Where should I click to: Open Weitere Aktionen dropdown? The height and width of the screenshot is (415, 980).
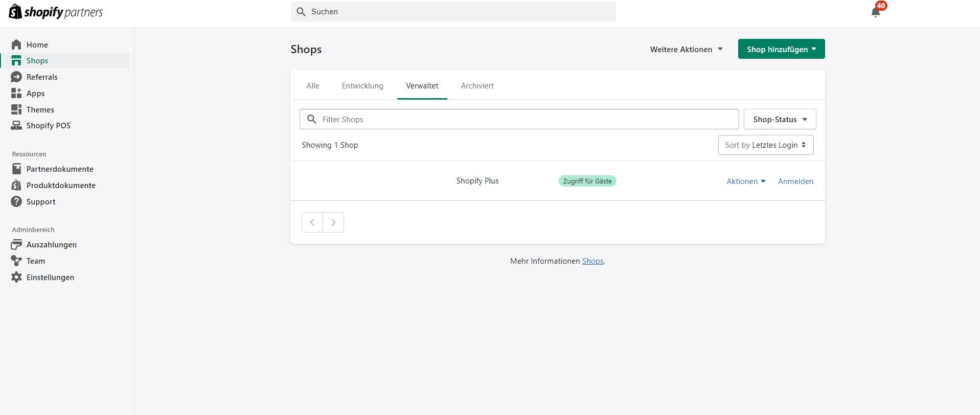pyautogui.click(x=686, y=49)
